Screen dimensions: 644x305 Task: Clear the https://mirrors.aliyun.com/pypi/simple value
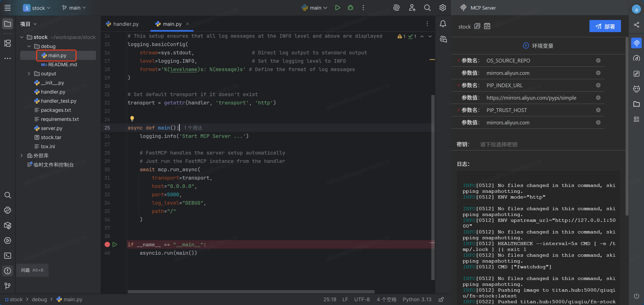(598, 98)
